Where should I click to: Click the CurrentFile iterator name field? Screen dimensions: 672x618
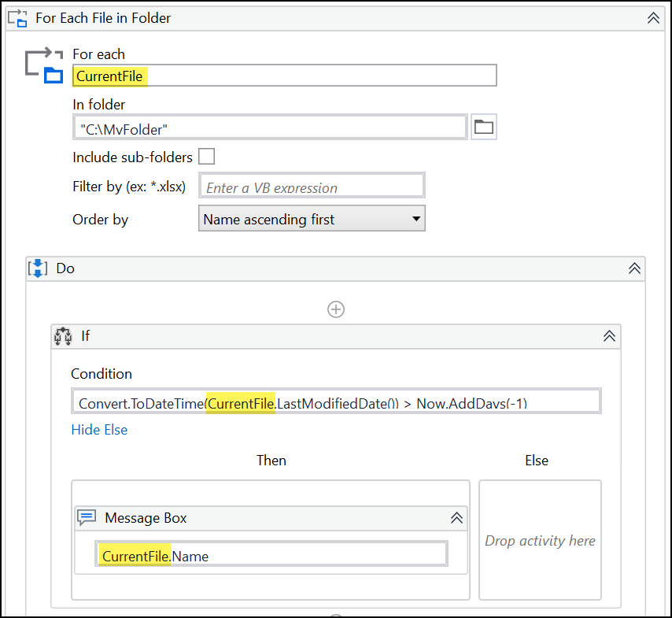click(285, 76)
